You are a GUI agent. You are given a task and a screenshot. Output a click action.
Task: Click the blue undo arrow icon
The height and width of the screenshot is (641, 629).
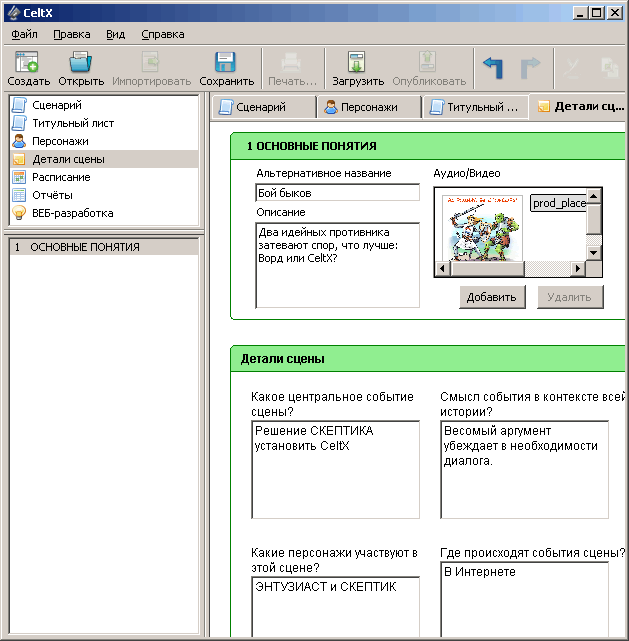tap(493, 67)
